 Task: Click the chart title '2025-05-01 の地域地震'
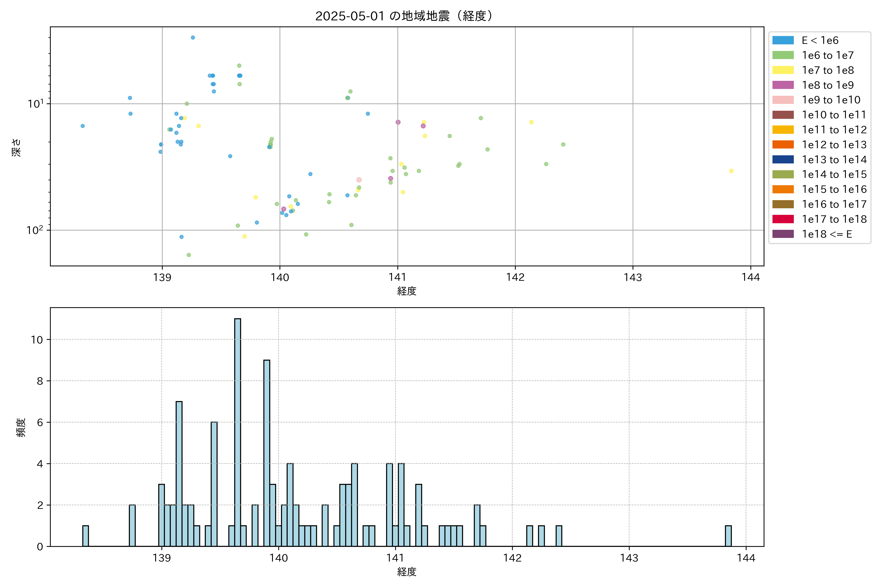click(x=404, y=16)
